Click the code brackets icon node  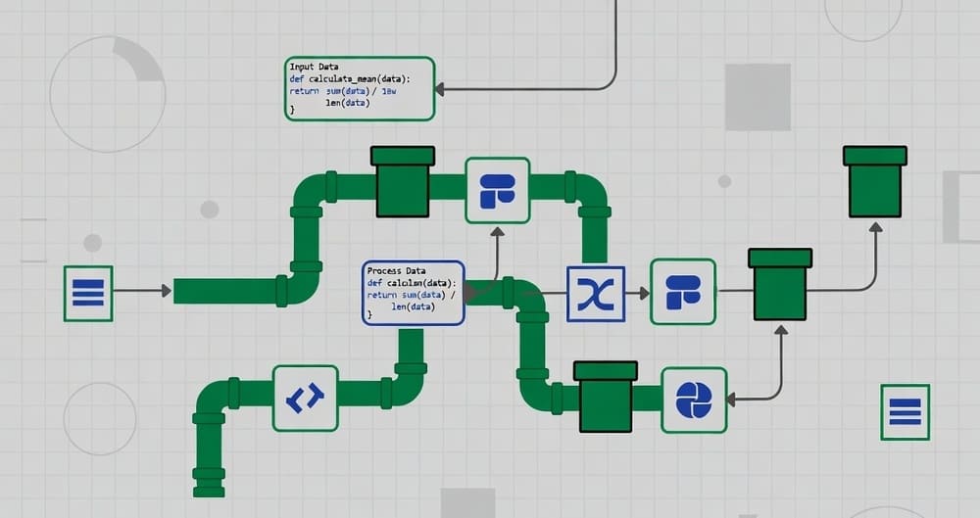coord(305,399)
